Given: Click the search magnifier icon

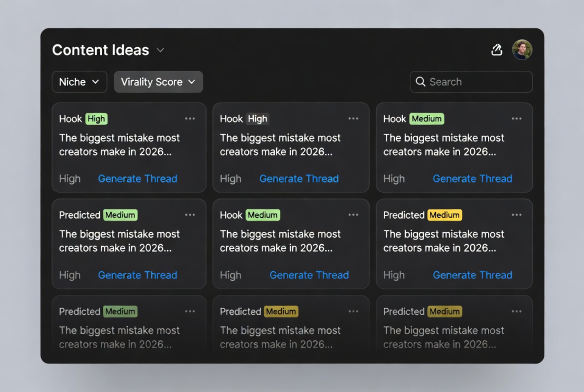Looking at the screenshot, I should [x=420, y=81].
